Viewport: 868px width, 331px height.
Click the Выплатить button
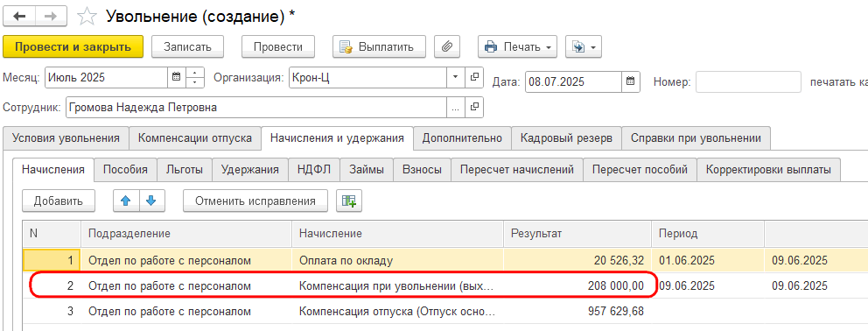click(379, 46)
